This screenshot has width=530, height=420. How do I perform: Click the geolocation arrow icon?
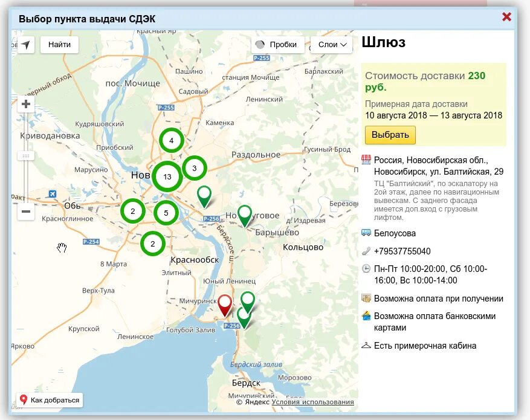pyautogui.click(x=26, y=45)
